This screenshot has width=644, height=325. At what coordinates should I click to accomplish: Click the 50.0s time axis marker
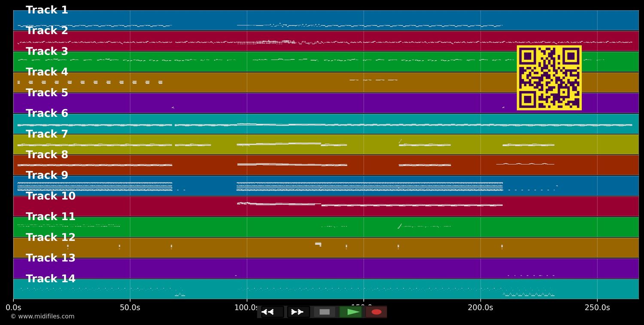[x=130, y=307]
